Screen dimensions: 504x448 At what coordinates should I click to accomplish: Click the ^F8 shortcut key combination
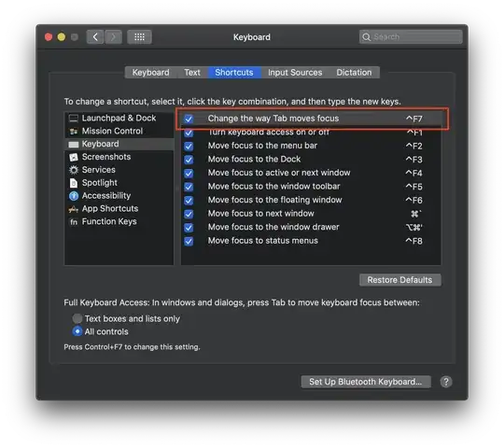(x=414, y=241)
